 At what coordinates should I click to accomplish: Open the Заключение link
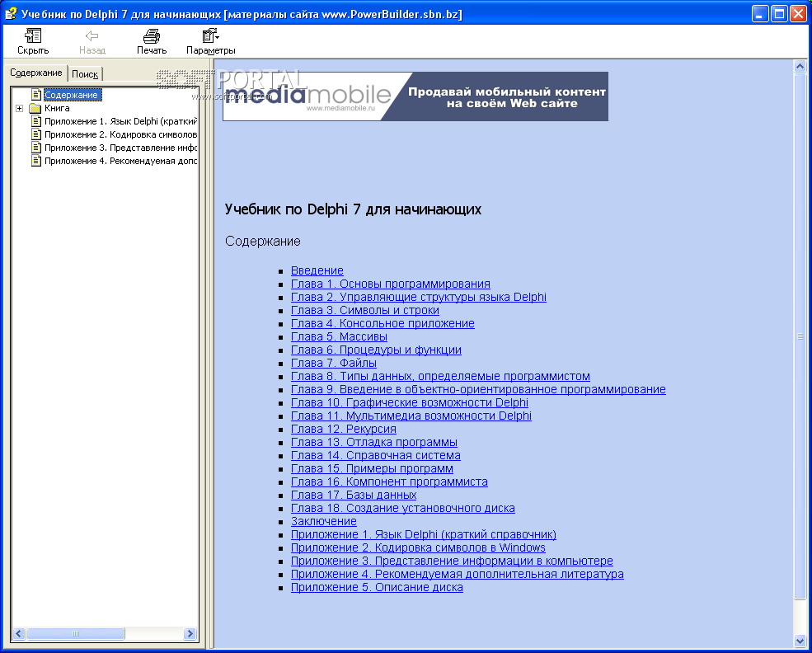click(x=324, y=521)
